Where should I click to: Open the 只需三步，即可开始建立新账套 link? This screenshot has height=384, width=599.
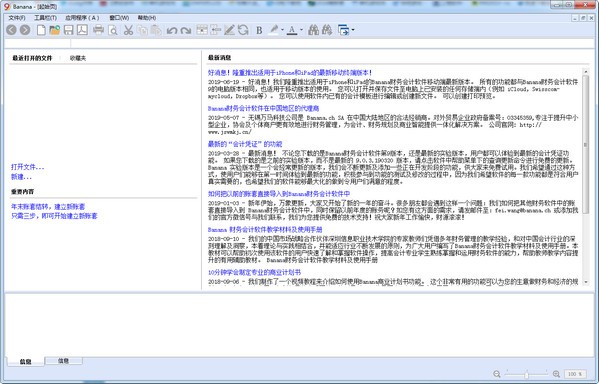54,216
